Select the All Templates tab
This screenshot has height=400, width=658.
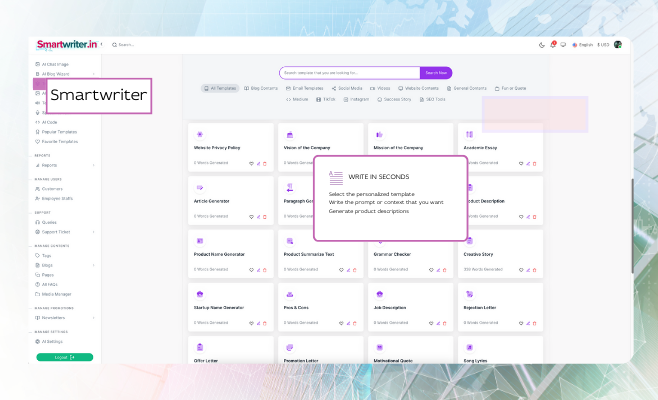[x=220, y=88]
